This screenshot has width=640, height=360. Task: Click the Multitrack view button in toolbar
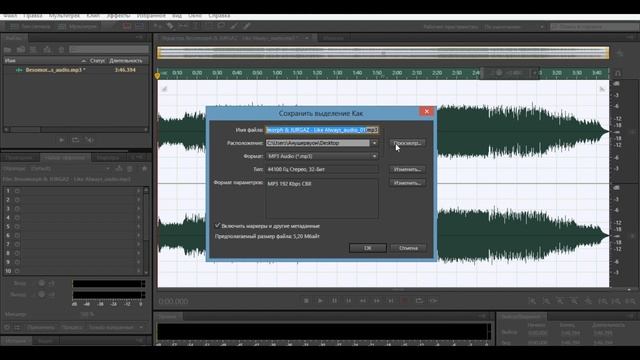[x=77, y=27]
